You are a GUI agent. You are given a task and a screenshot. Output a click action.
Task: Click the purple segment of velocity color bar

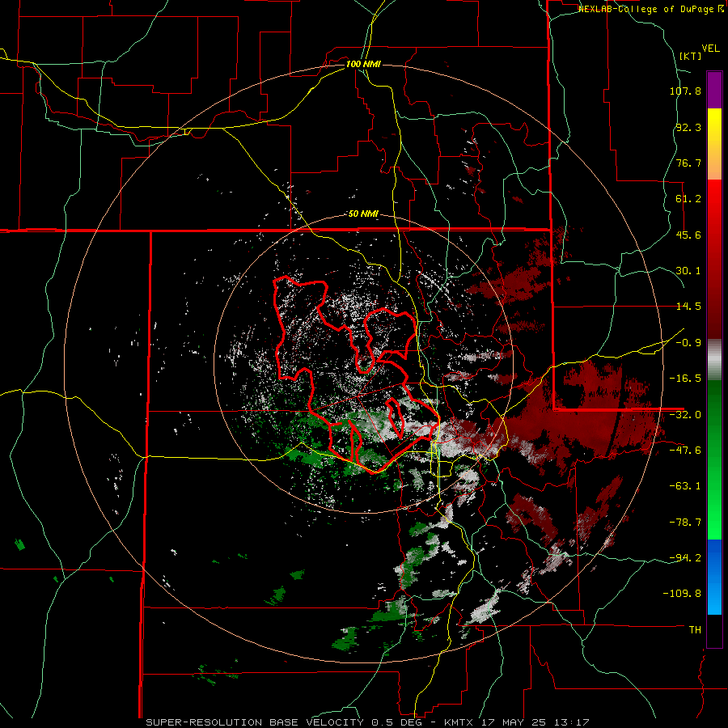pyautogui.click(x=714, y=91)
